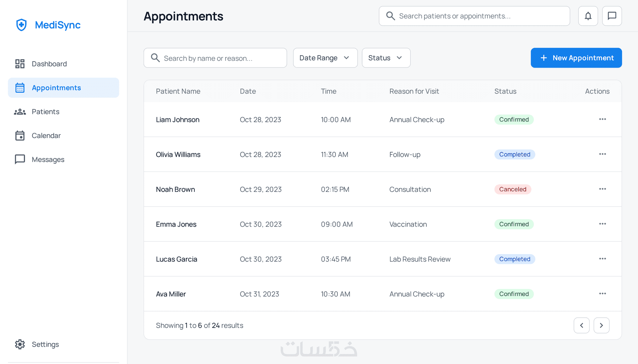Click the Settings gear icon
The height and width of the screenshot is (364, 638).
(20, 344)
